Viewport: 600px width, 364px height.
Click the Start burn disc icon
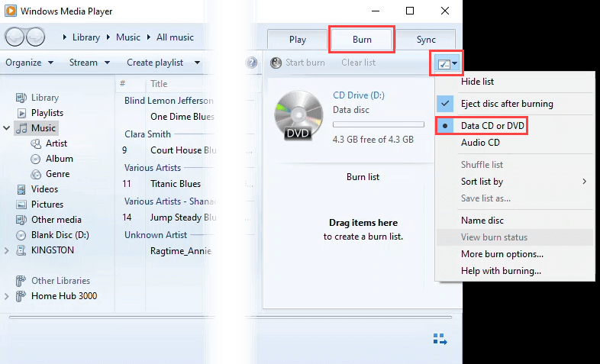pos(276,63)
